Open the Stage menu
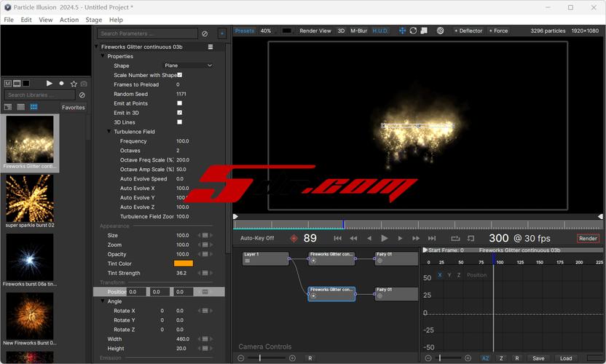The height and width of the screenshot is (364, 606). [94, 20]
